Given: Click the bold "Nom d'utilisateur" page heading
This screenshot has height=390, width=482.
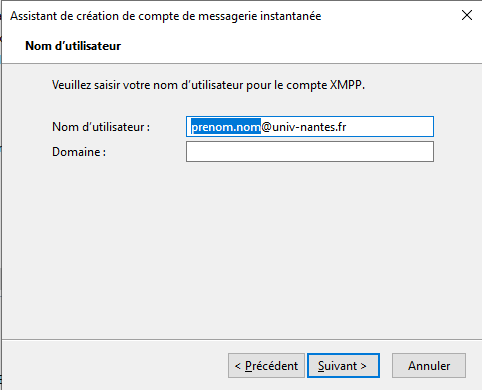Looking at the screenshot, I should (73, 46).
